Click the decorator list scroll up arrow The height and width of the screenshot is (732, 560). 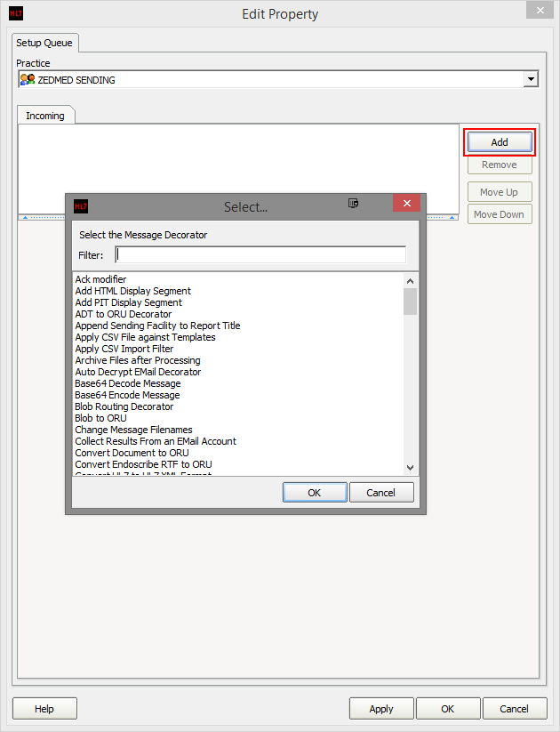(410, 281)
